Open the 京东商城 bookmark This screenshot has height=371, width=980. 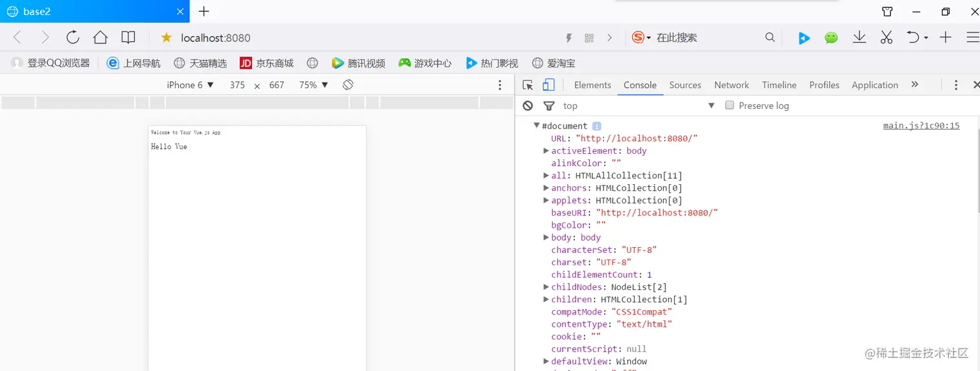click(x=267, y=63)
